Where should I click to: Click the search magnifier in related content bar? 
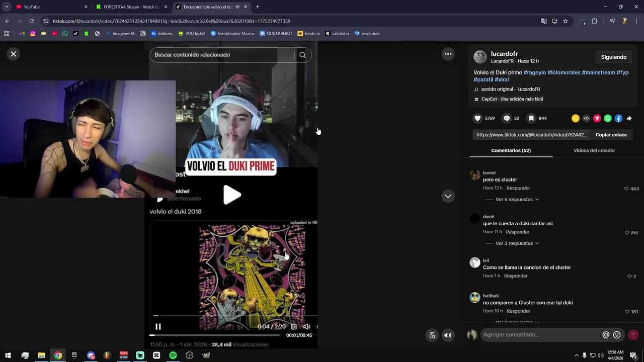[x=302, y=55]
